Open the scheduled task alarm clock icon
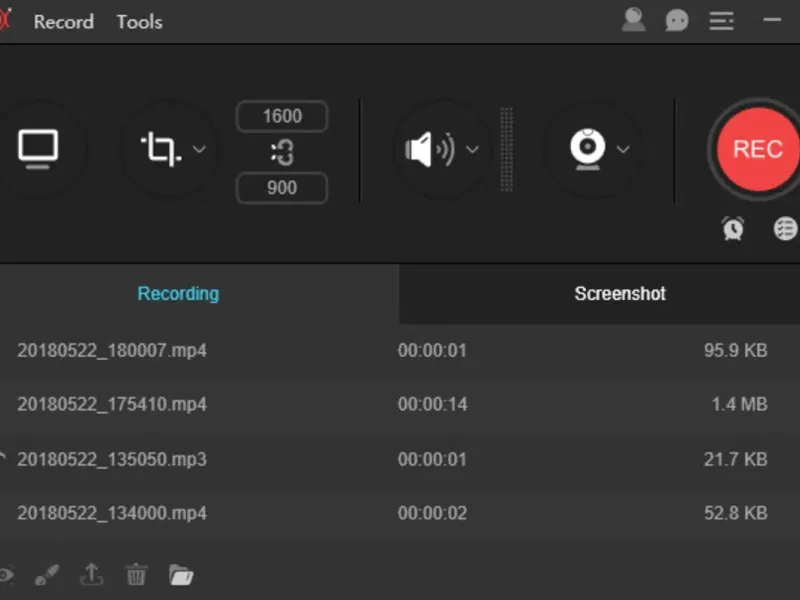 coord(733,228)
